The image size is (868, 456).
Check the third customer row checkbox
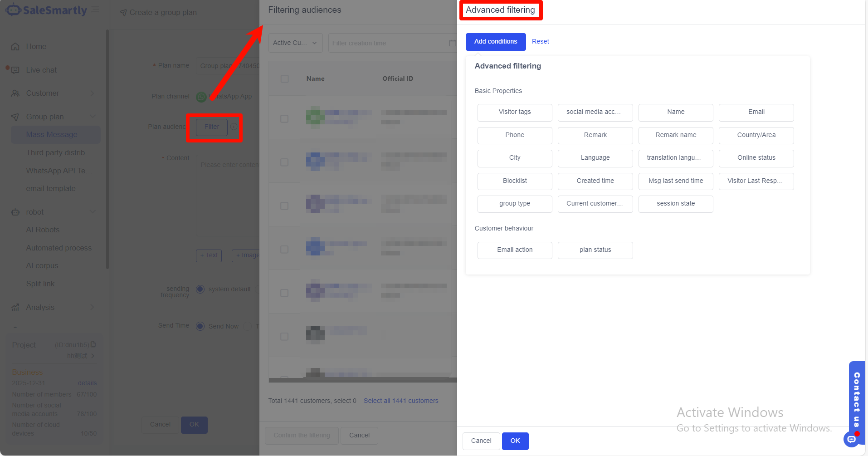pyautogui.click(x=284, y=206)
